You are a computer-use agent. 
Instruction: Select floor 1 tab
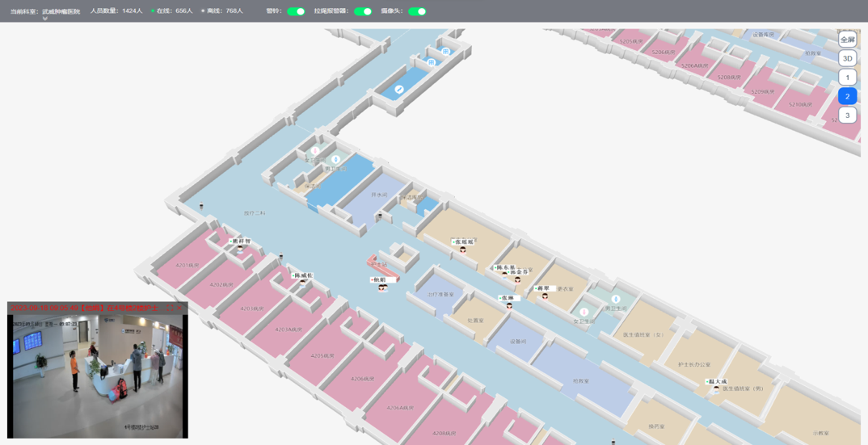click(x=847, y=78)
